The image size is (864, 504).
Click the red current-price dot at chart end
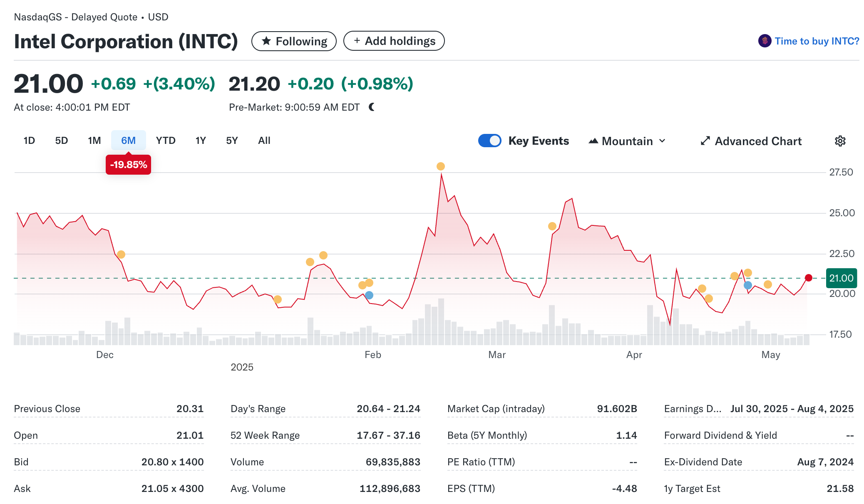tap(808, 278)
